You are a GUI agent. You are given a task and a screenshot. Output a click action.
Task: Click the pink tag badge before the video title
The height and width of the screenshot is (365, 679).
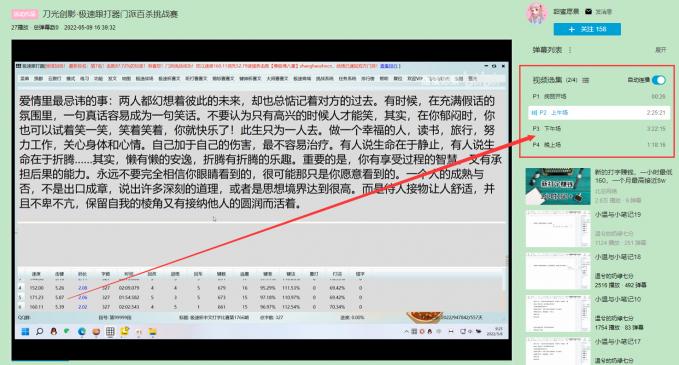pyautogui.click(x=25, y=14)
